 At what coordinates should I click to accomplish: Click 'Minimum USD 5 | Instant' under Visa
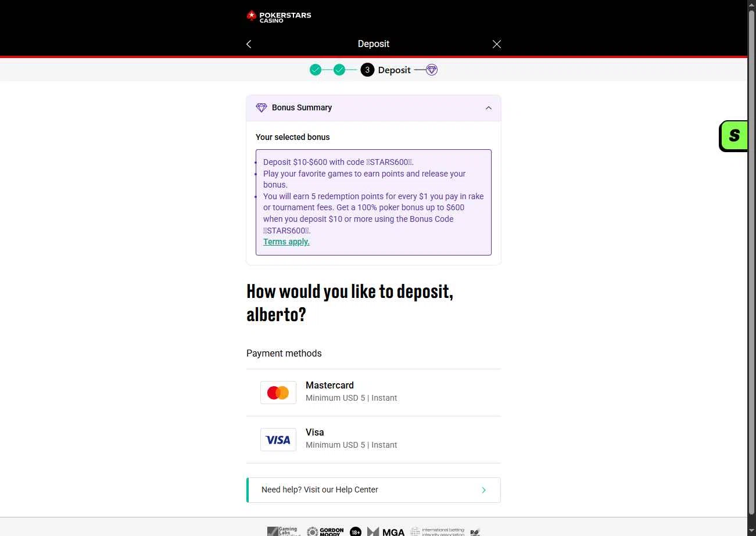351,445
